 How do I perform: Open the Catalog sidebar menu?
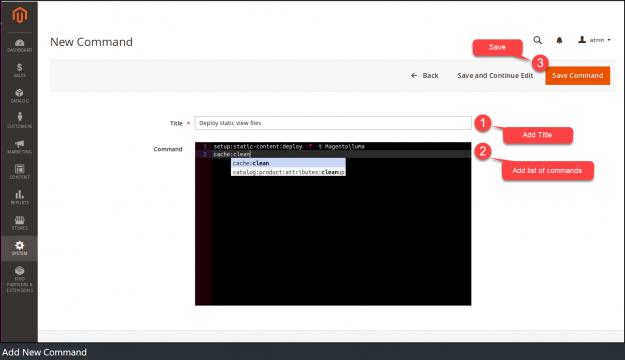[x=20, y=96]
